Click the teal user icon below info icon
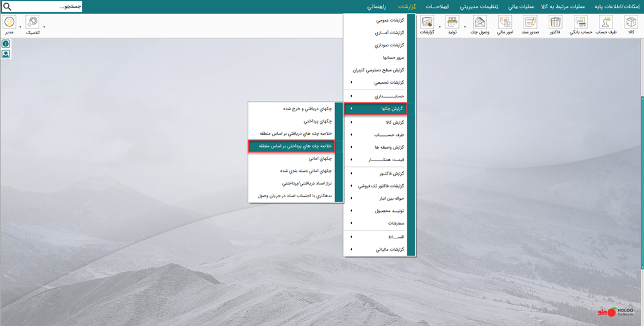Image resolution: width=644 pixels, height=326 pixels. [x=6, y=54]
